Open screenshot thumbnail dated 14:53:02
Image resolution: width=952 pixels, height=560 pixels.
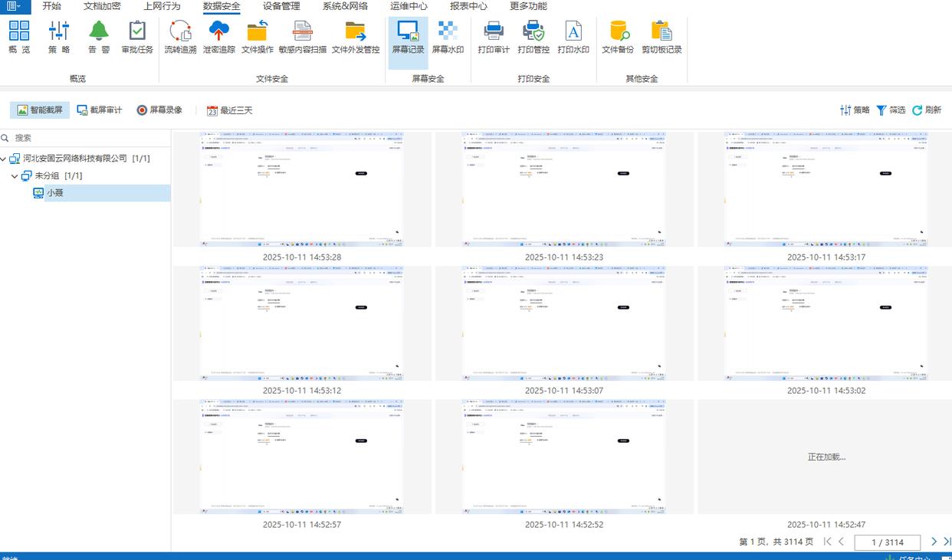pyautogui.click(x=825, y=323)
